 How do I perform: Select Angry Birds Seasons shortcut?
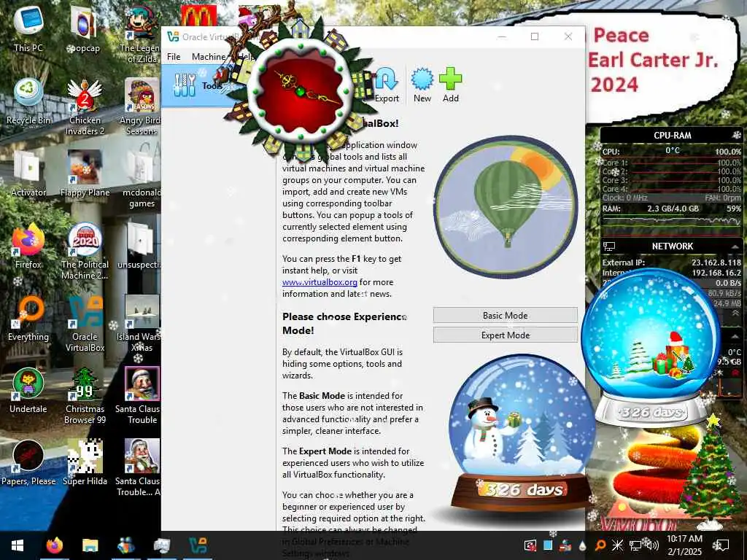tap(141, 106)
